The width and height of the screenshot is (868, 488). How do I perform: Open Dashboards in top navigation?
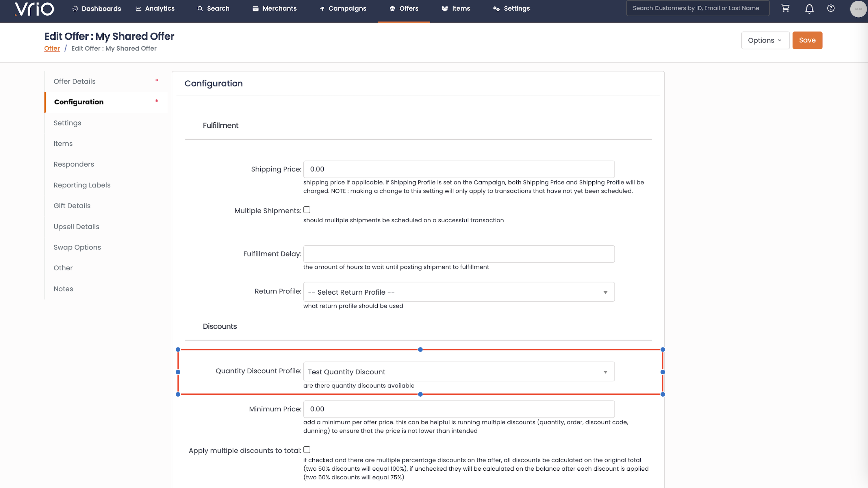tap(97, 8)
